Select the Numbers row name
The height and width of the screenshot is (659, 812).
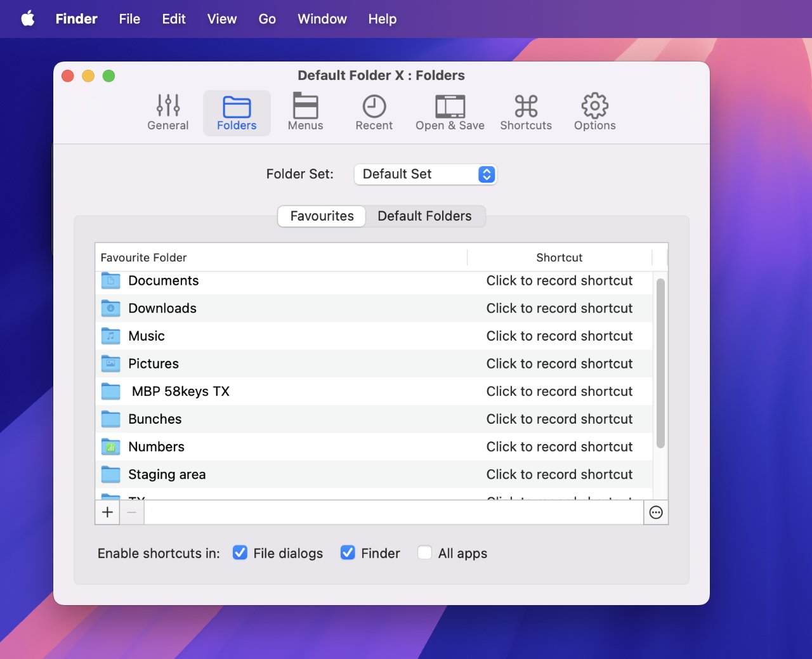(156, 447)
